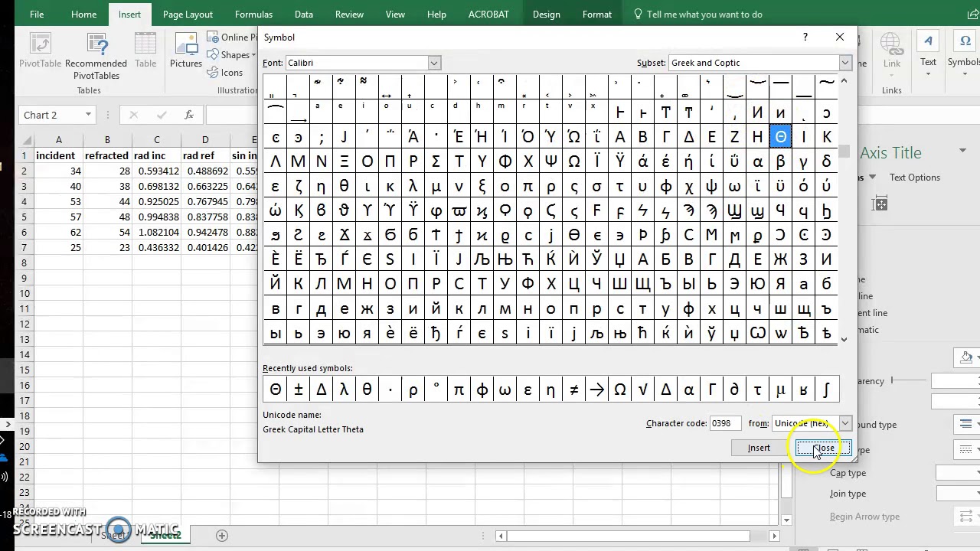The image size is (980, 551).
Task: Select cell C2 with 0.593412
Action: (156, 171)
